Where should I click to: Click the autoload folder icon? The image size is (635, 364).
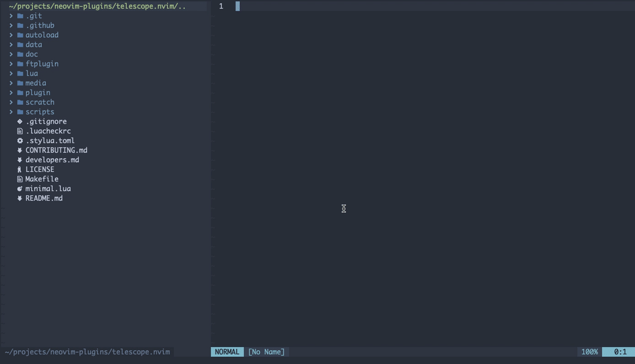coord(20,35)
